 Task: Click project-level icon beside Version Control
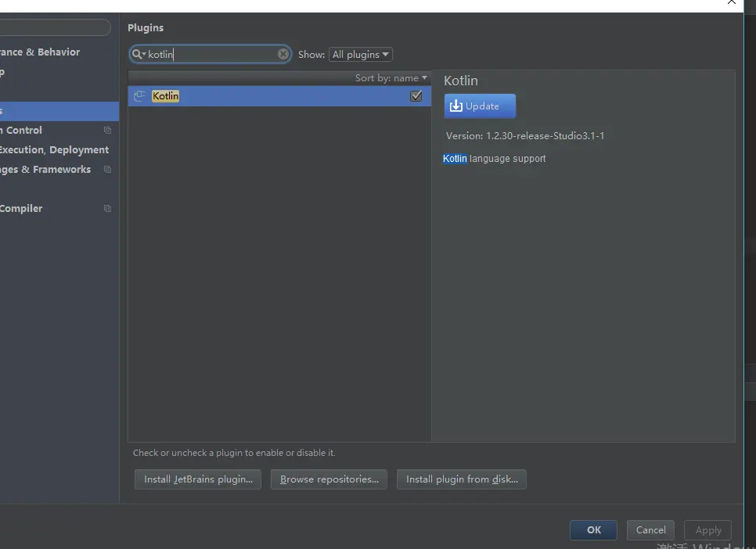tap(107, 130)
